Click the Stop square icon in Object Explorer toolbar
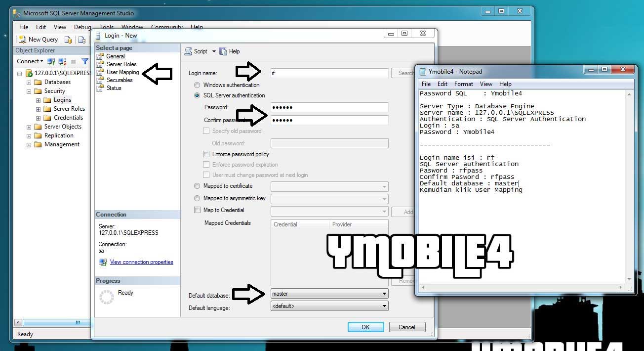 [x=74, y=61]
